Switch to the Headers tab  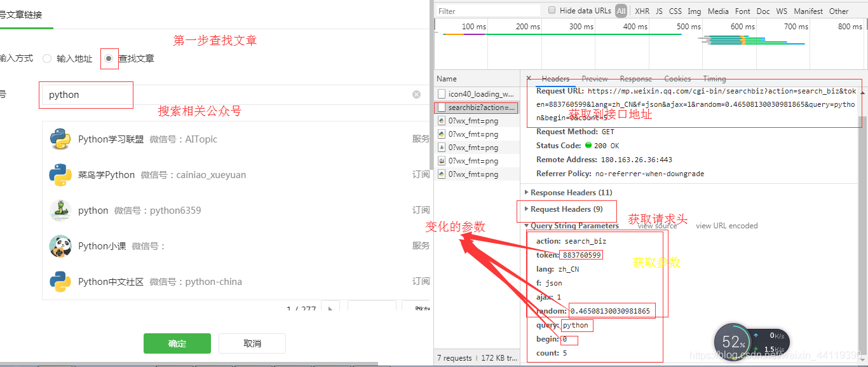(x=555, y=79)
